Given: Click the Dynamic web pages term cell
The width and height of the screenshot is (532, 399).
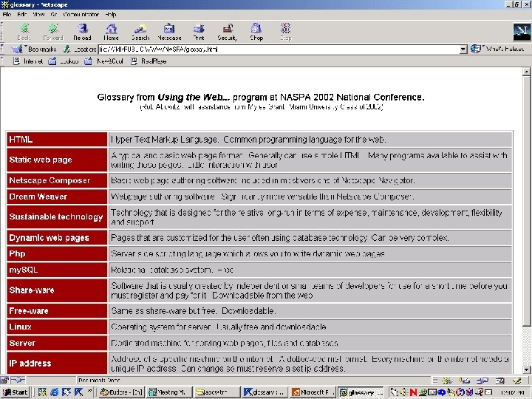Looking at the screenshot, I should click(57, 237).
